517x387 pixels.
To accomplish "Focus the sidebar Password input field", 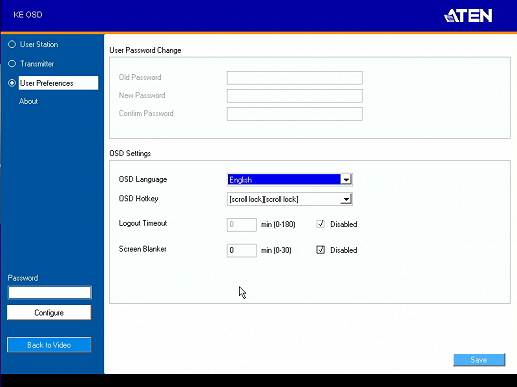I will [x=49, y=292].
